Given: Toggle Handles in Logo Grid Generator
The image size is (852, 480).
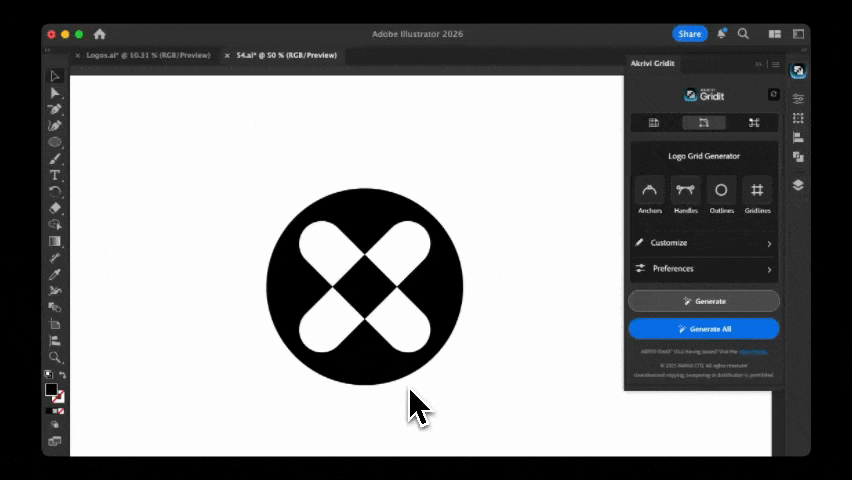Looking at the screenshot, I should tap(685, 196).
